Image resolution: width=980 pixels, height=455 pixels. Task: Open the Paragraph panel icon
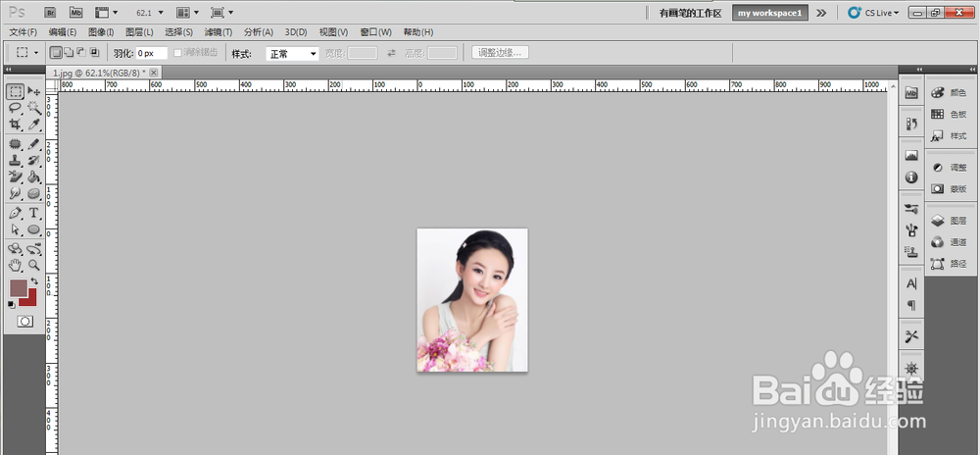(911, 305)
